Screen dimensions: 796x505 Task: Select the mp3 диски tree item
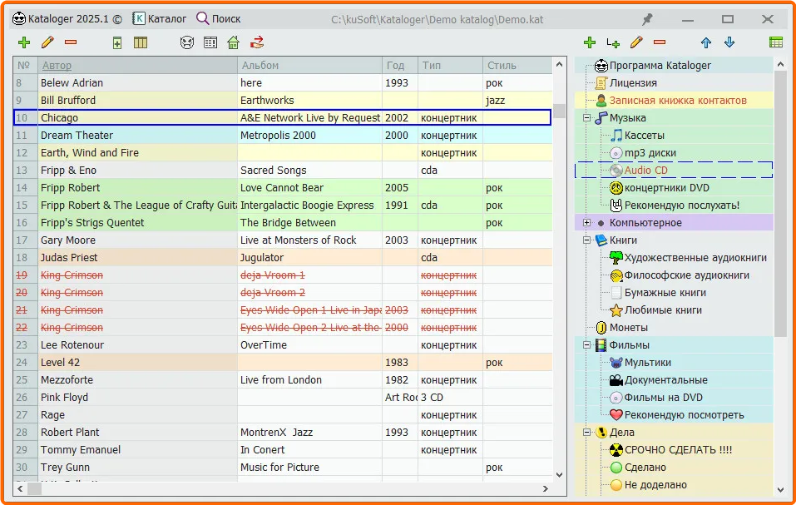(650, 153)
